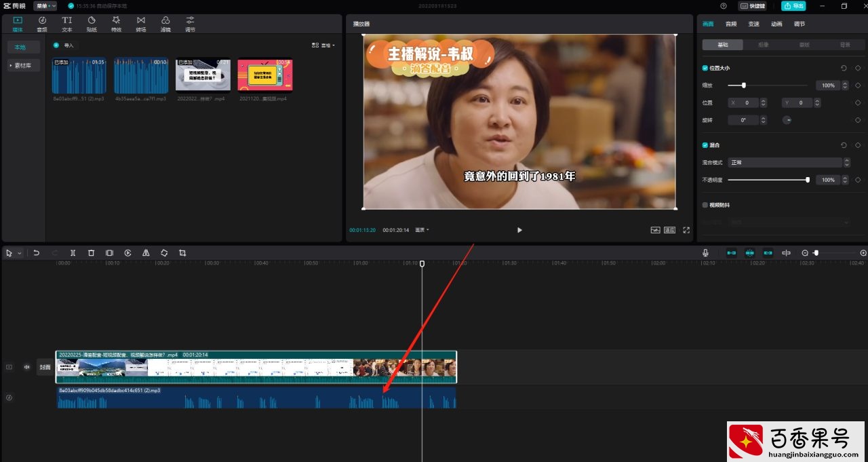Click the freeze frame icon
Viewport: 868px width, 462px height.
click(x=109, y=253)
